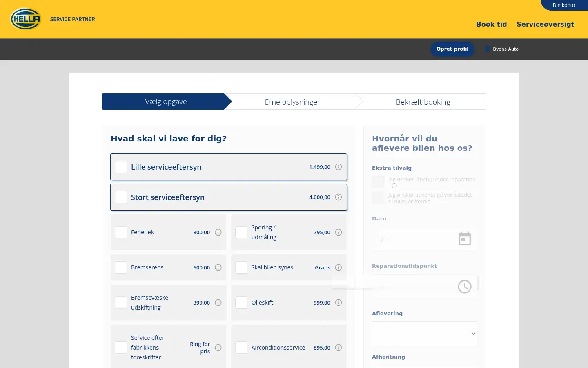Click the 600,00 price for Bremserens
This screenshot has width=588, height=368.
coord(202,267)
